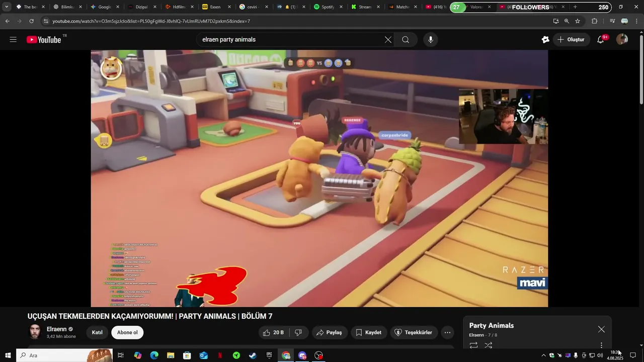This screenshot has width=644, height=362.
Task: Run search with the magnifier button
Action: 406,40
